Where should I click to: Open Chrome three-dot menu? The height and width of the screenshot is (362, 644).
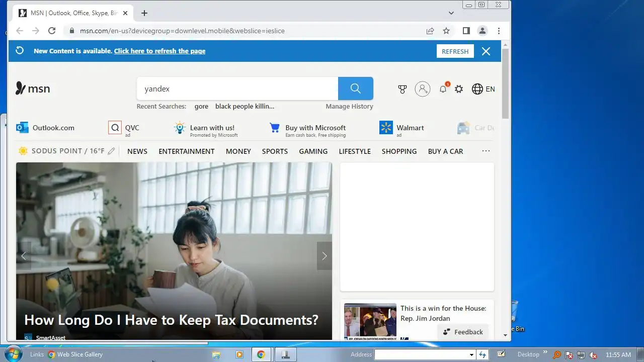(499, 31)
